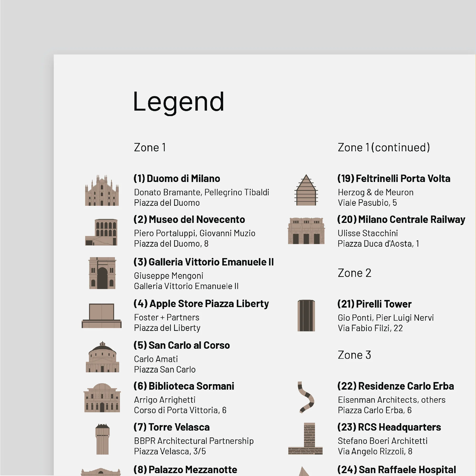The image size is (476, 476).
Task: Open the (1) Duomo di Milano entry
Action: click(177, 179)
